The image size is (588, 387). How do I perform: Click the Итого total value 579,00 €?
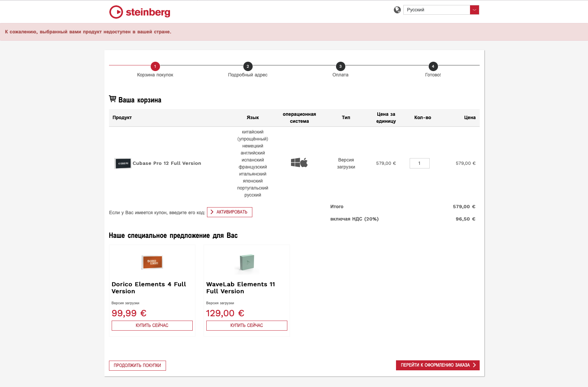point(464,207)
